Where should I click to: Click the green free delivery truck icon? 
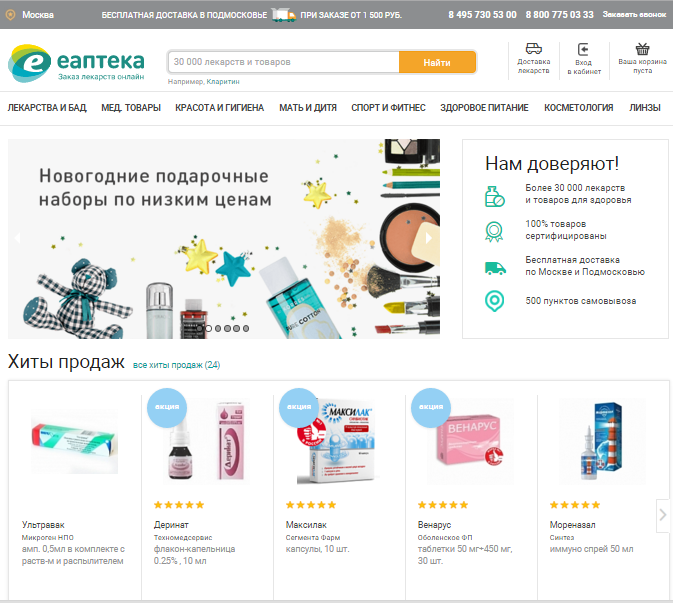(495, 268)
